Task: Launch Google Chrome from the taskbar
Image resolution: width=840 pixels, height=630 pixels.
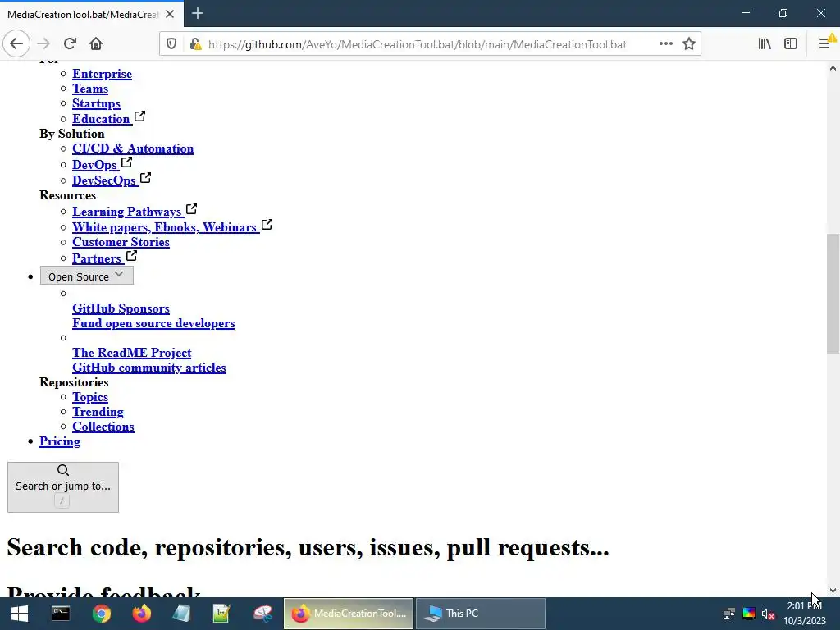Action: coord(101,614)
